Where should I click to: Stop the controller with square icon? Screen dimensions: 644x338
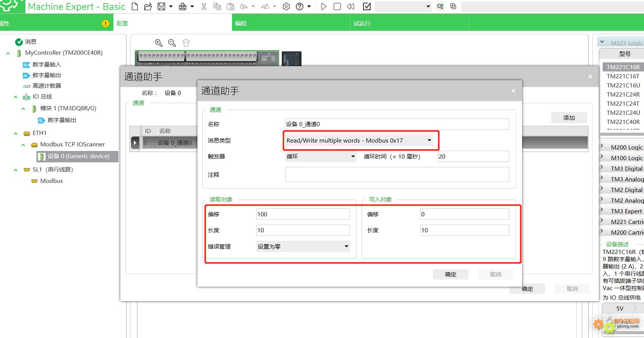click(x=337, y=6)
